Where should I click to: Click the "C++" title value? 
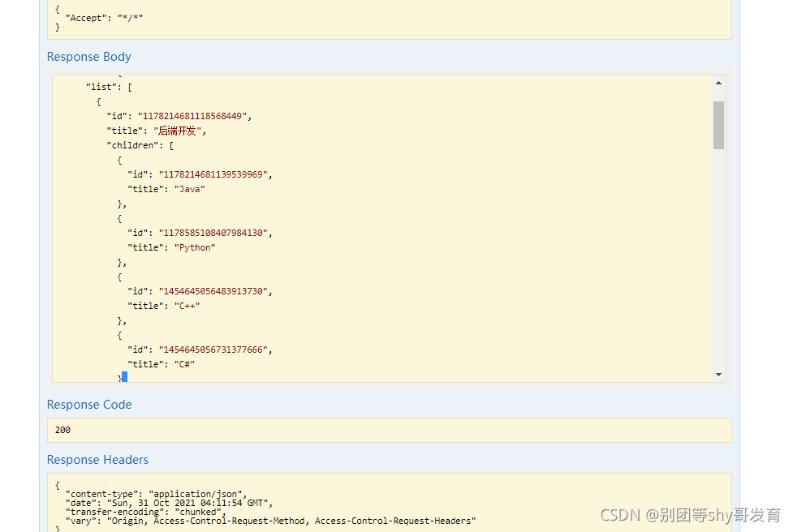pos(187,307)
